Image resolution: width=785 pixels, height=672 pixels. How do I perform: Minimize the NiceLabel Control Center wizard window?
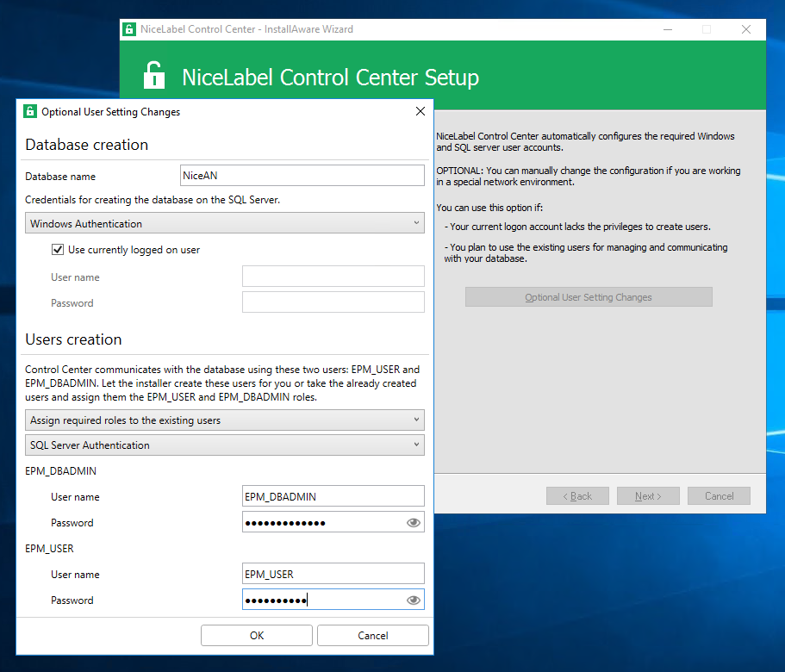667,29
